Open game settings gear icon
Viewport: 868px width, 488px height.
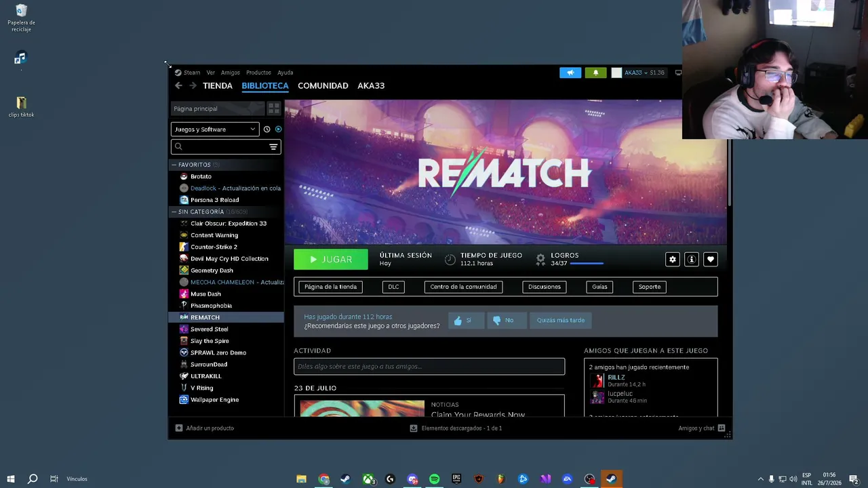(672, 259)
